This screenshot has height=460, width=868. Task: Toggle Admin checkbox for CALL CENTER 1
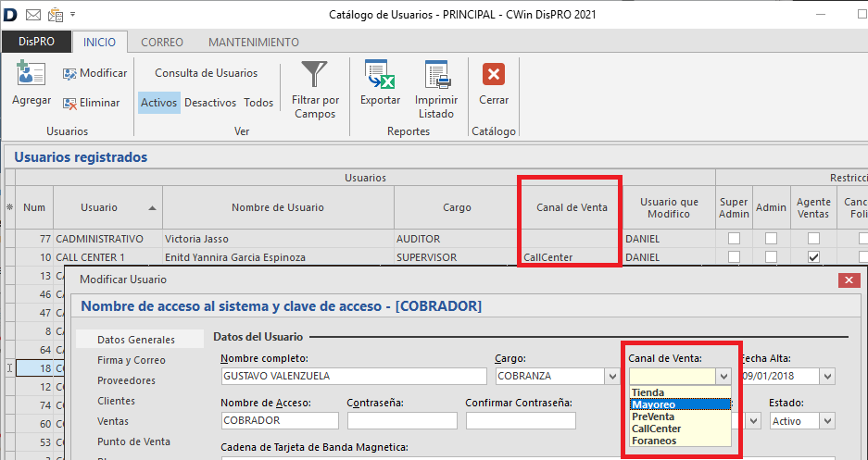point(771,257)
